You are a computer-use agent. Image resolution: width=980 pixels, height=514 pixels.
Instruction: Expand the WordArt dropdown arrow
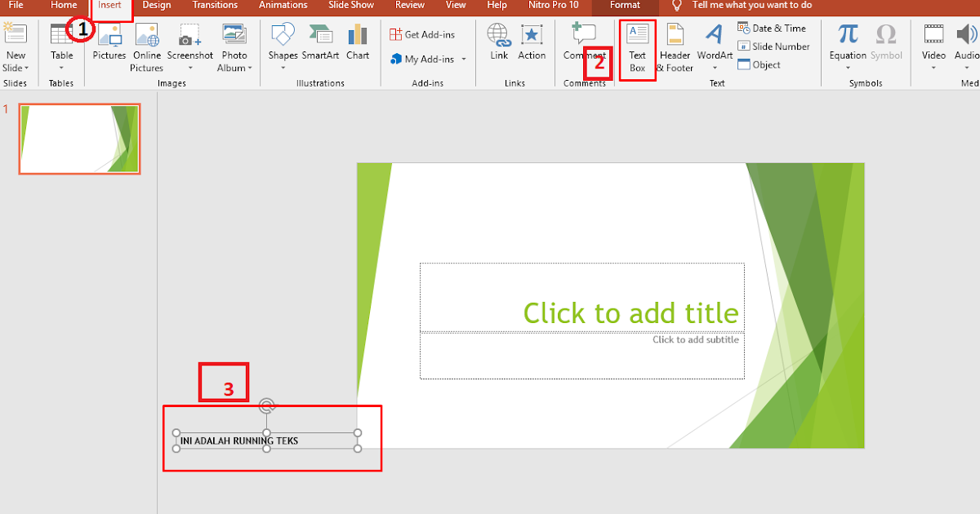(x=715, y=69)
